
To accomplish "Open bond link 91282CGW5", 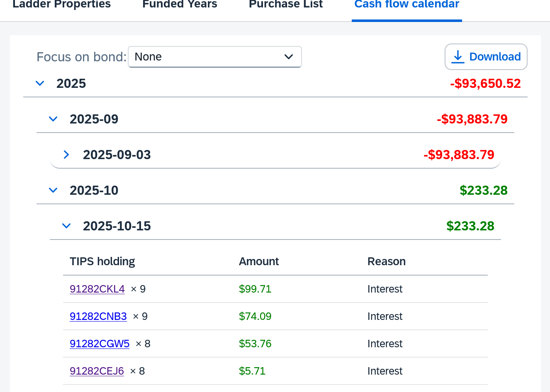I will point(100,344).
